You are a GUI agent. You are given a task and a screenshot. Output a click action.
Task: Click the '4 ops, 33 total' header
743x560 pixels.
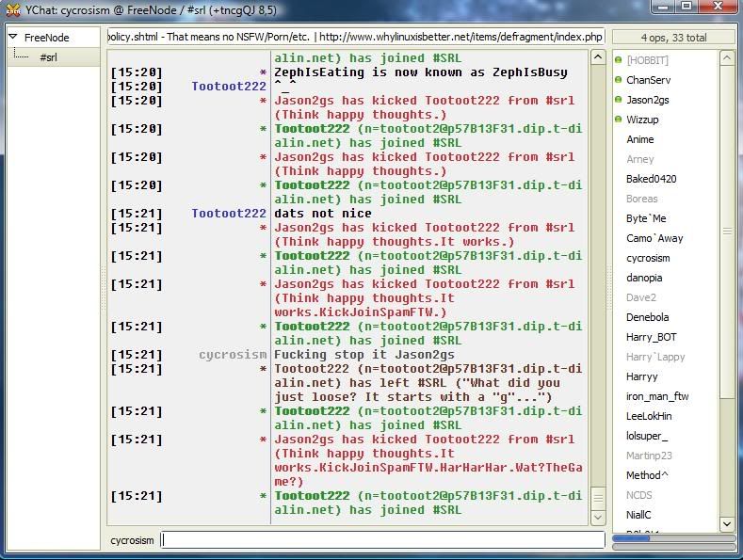point(673,38)
